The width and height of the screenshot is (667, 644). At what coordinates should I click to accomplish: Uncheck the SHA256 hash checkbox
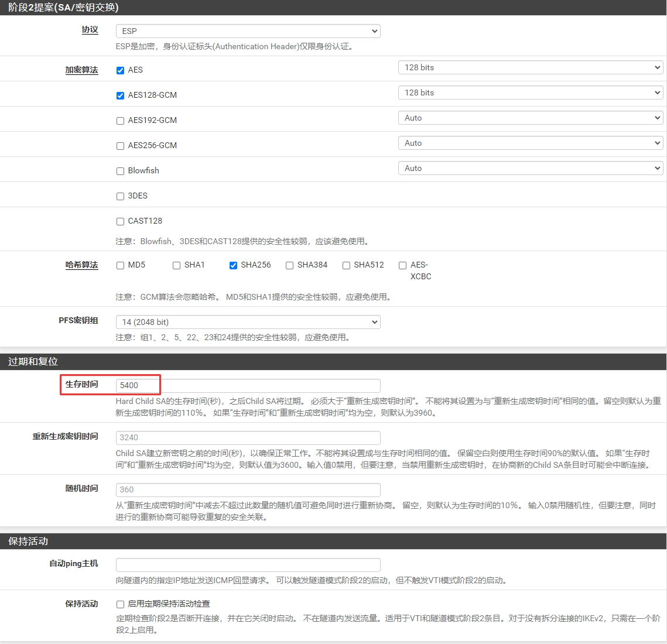[x=233, y=265]
